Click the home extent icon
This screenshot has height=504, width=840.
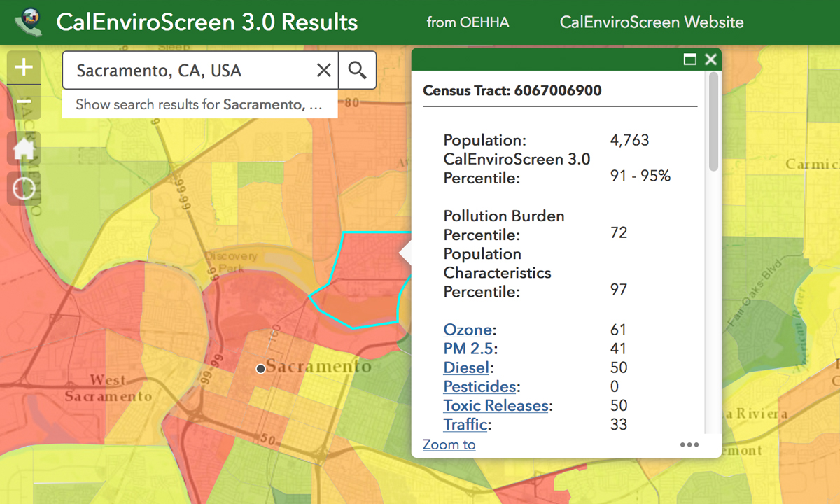24,148
